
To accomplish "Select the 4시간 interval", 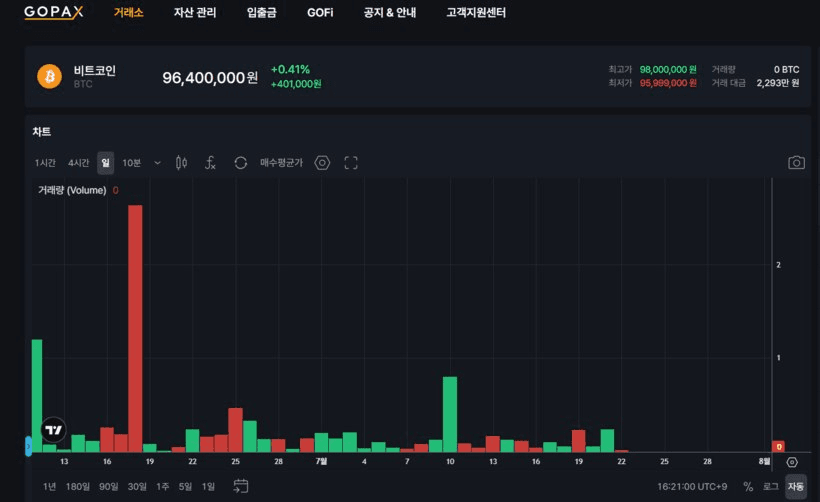I will click(78, 163).
